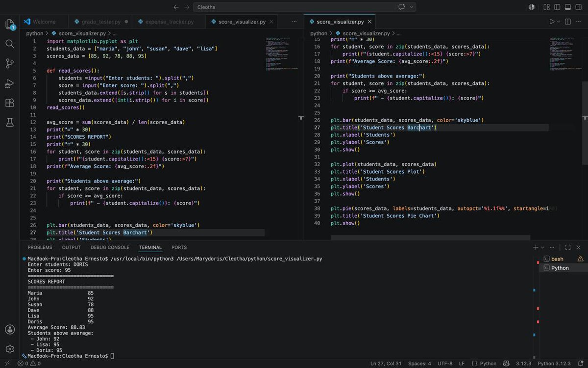588x368 pixels.
Task: Open remote window indicator in status bar
Action: pyautogui.click(x=7, y=364)
